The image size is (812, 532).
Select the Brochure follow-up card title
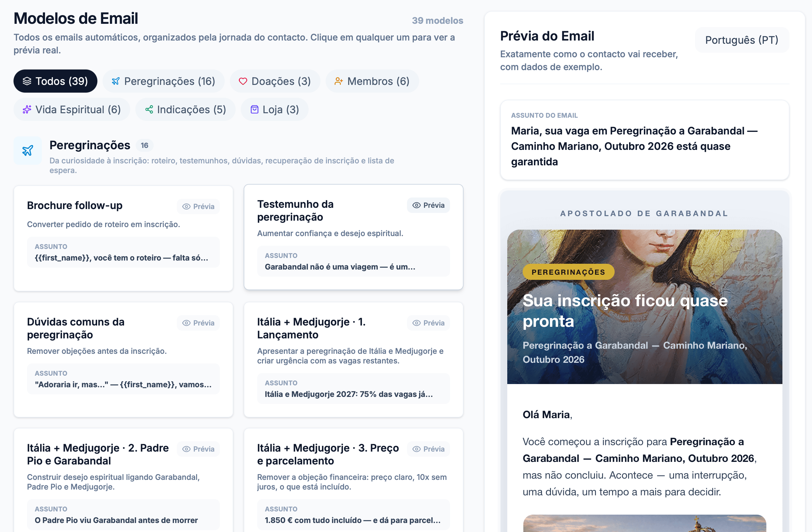click(x=75, y=205)
